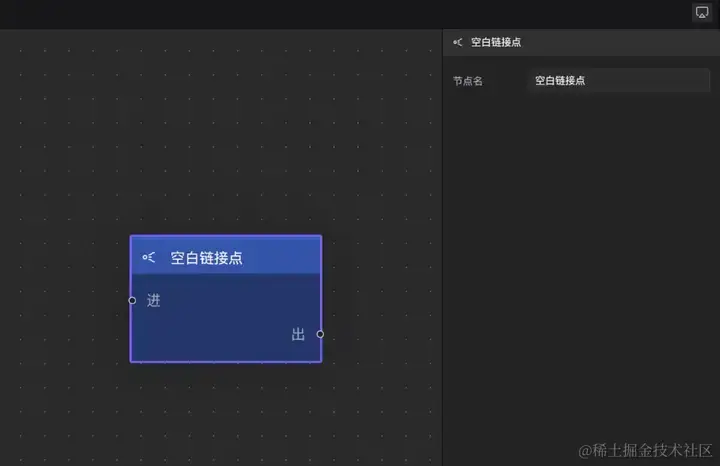Click the 节点名 label in the properties panel
This screenshot has width=720, height=466.
click(467, 81)
